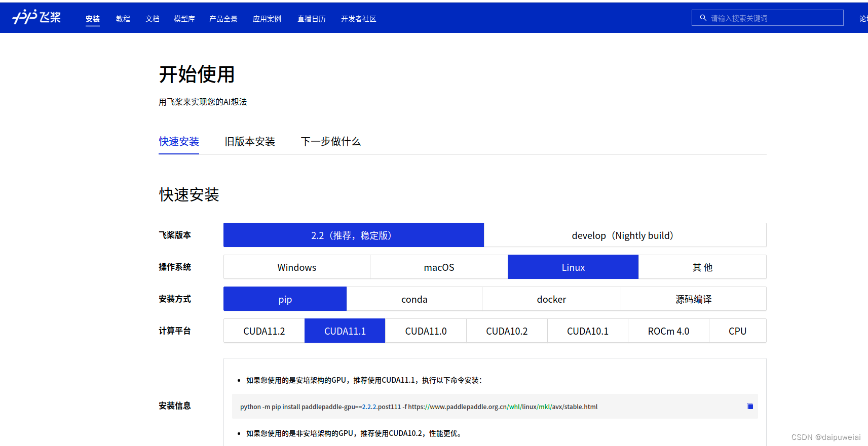This screenshot has height=446, width=868.
Task: Click the 操作系统 row label
Action: [175, 267]
